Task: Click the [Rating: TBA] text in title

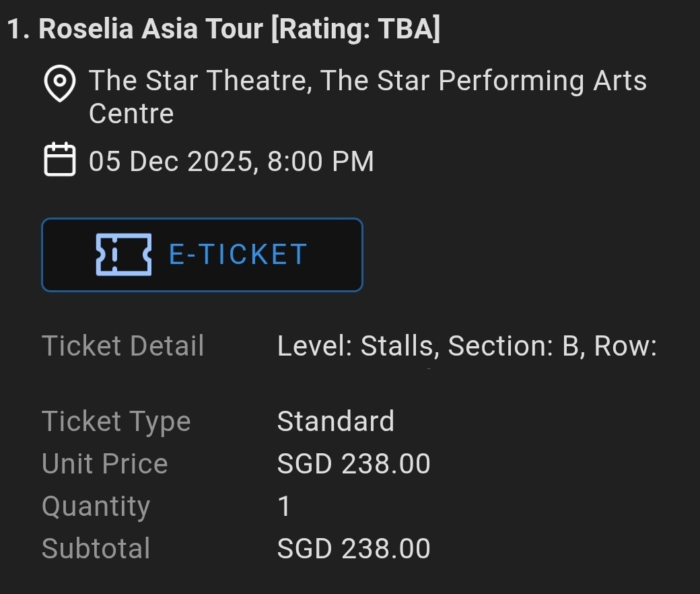Action: click(356, 28)
